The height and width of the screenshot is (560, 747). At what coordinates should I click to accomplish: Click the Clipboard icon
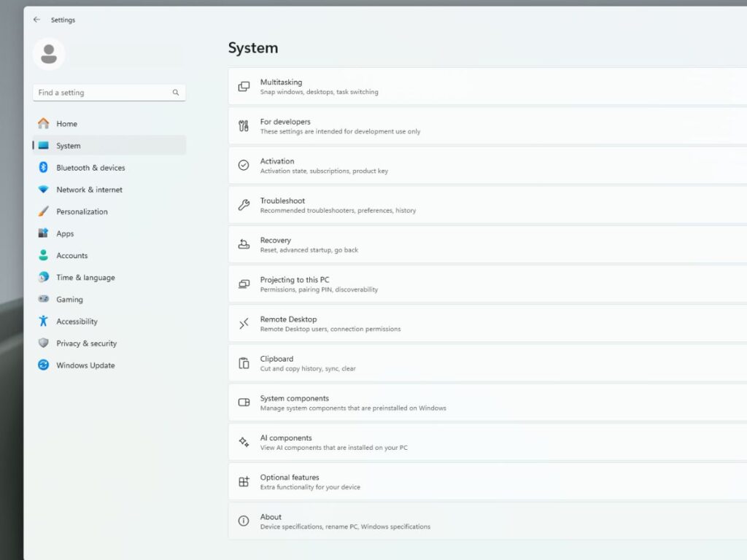click(x=243, y=362)
